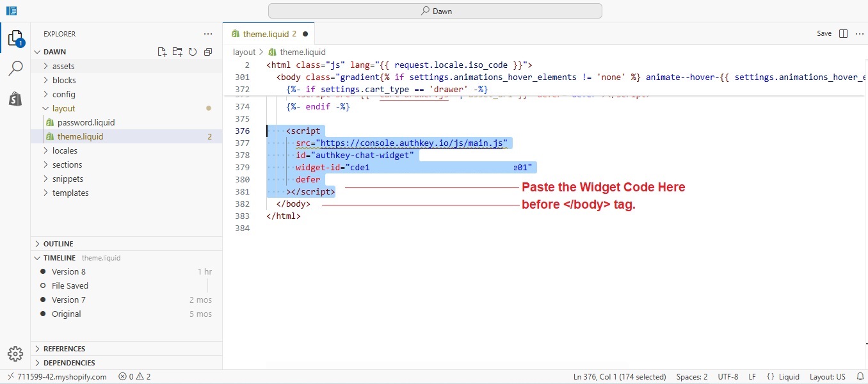This screenshot has width=868, height=384.
Task: Toggle the primary sidebar layout icon
Action: (x=12, y=11)
